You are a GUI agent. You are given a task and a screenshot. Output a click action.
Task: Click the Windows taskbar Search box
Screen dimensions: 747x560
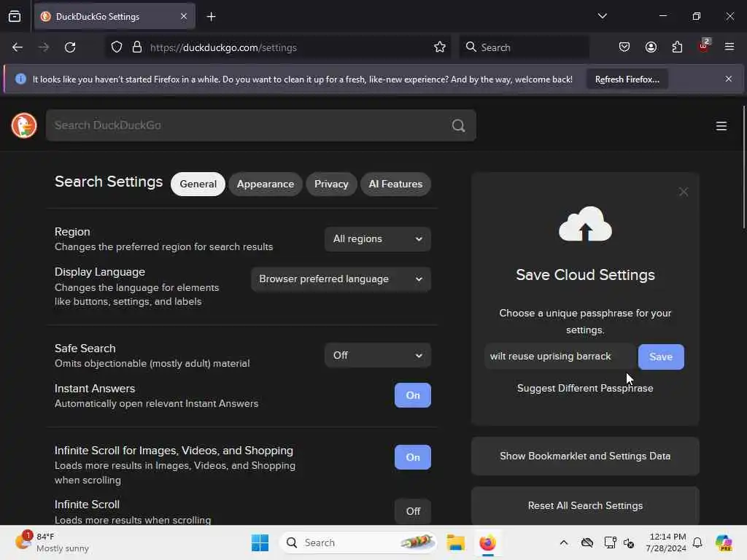[x=358, y=542]
